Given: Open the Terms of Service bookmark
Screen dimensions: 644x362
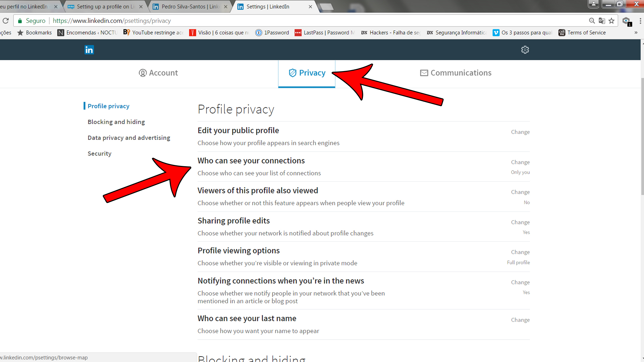Looking at the screenshot, I should tap(582, 33).
